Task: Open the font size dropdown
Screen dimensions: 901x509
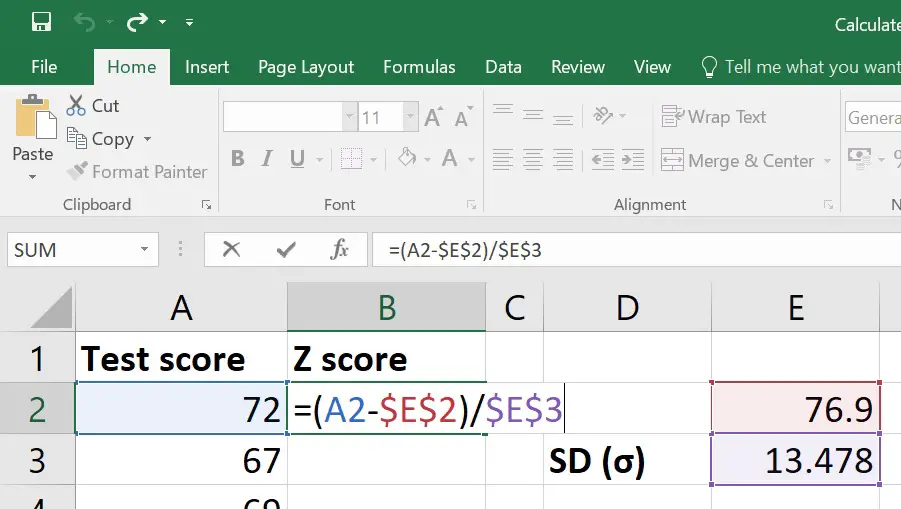Action: point(410,117)
